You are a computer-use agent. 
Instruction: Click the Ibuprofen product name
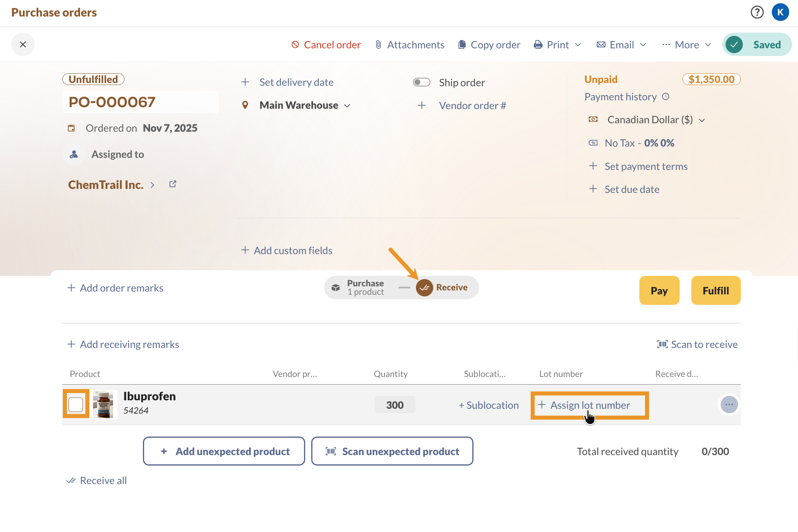tap(149, 396)
